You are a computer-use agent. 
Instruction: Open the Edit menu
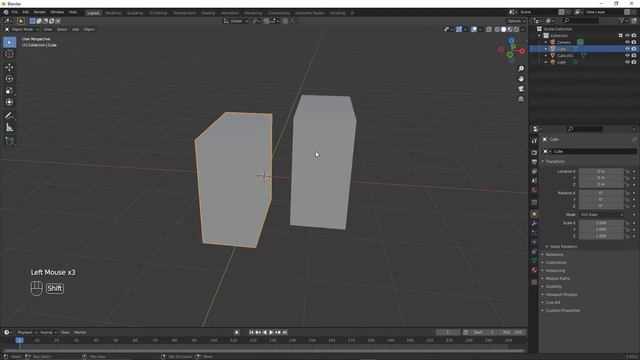(26, 12)
